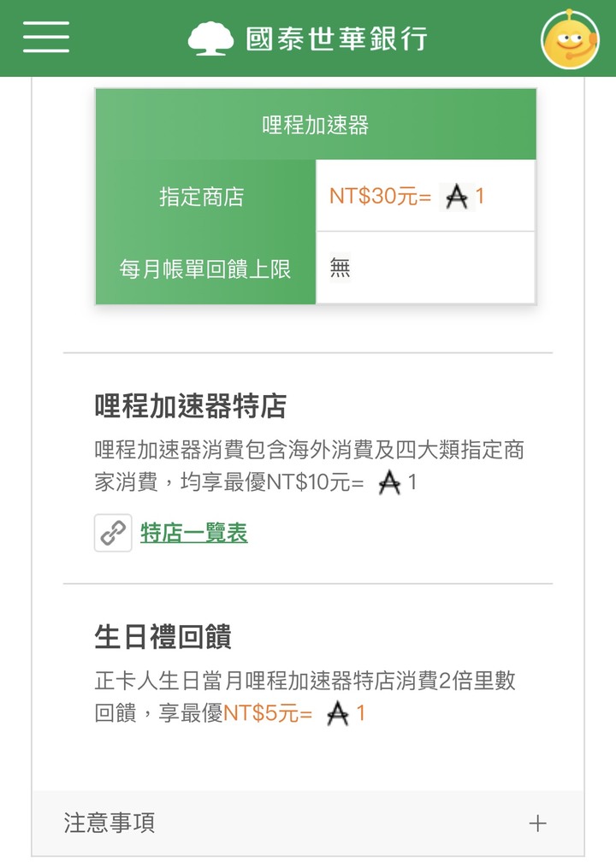Click the orange NT$5元 birthday rate text
Viewport: 616px width, 868px height.
(x=268, y=713)
